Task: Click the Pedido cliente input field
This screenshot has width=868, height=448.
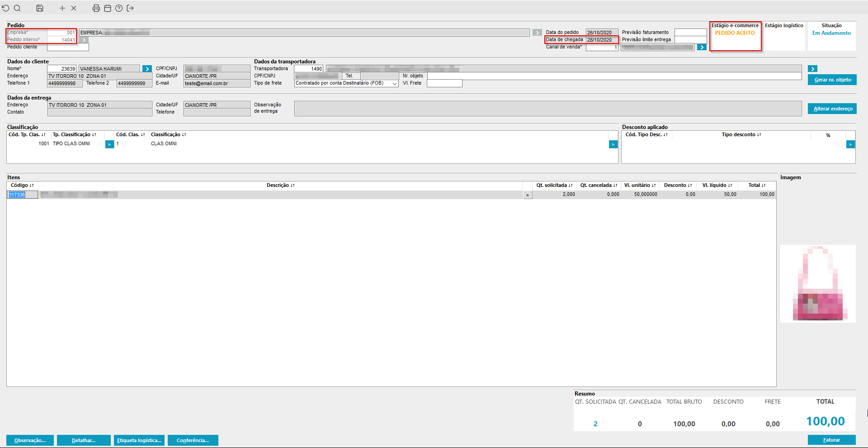Action: (68, 47)
